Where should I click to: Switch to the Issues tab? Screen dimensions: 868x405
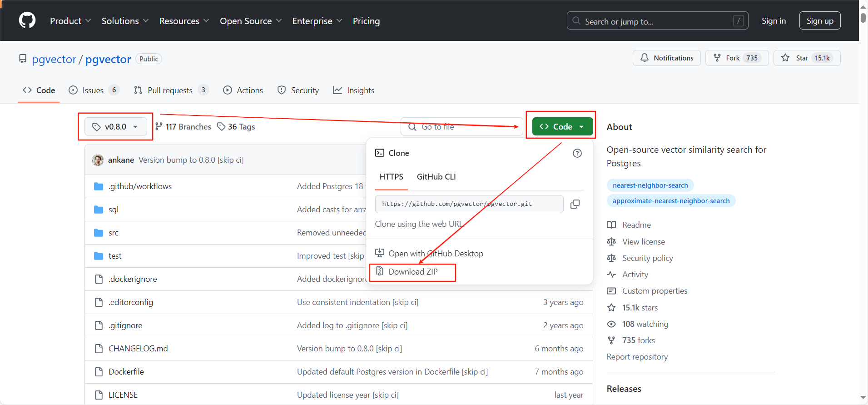point(94,90)
